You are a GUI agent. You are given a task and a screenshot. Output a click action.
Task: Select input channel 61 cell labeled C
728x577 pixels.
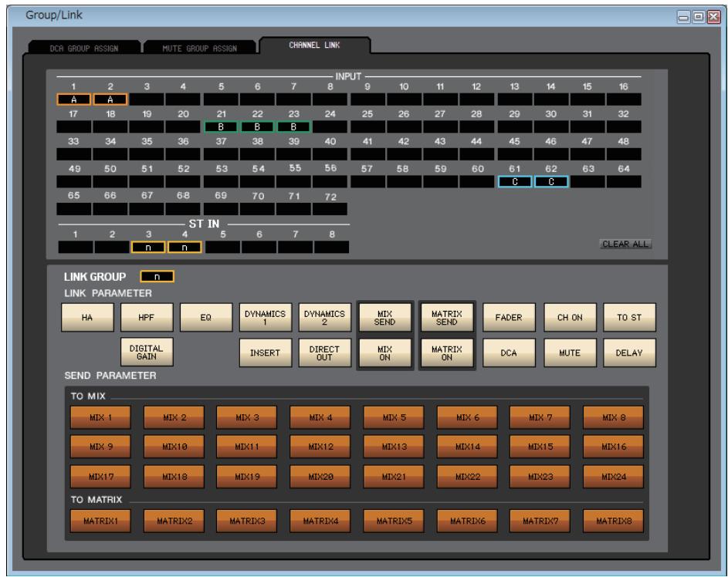click(x=515, y=182)
